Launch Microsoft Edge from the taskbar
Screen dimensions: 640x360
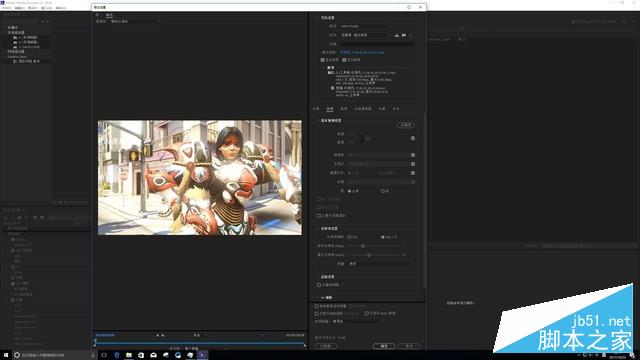coord(117,355)
